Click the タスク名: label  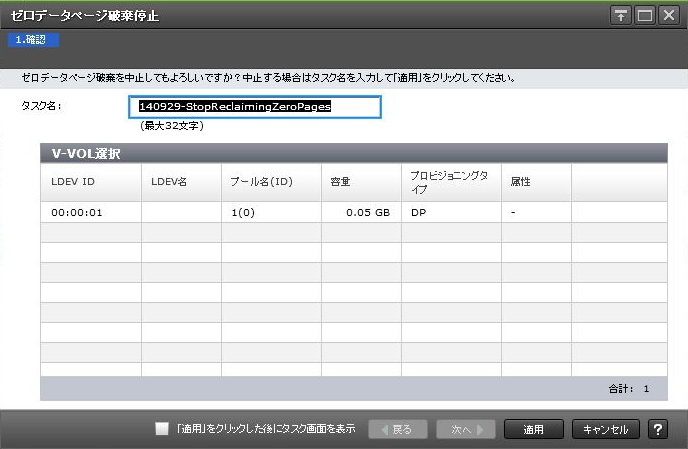click(x=42, y=106)
